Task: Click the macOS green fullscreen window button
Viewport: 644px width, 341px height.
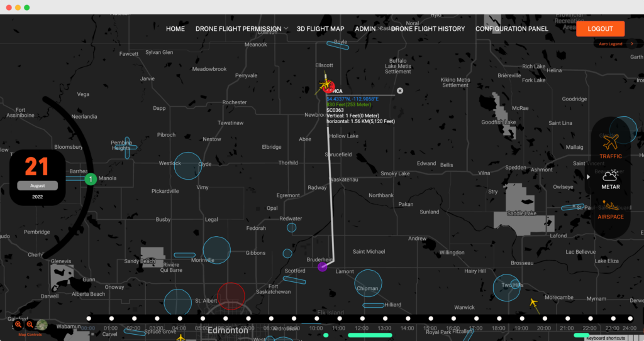Action: [26, 8]
